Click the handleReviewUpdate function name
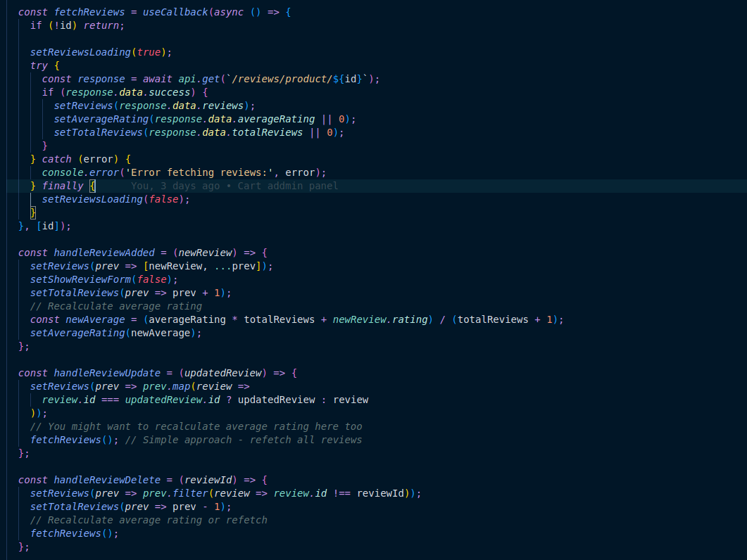 tap(107, 373)
